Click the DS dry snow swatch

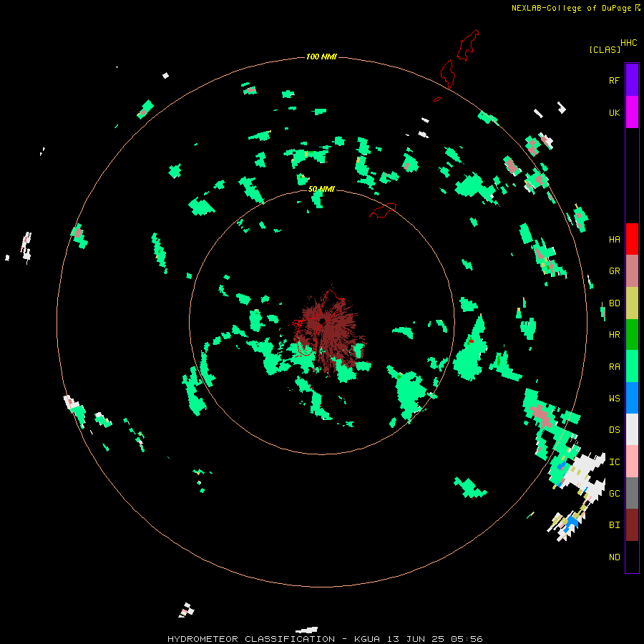click(632, 429)
